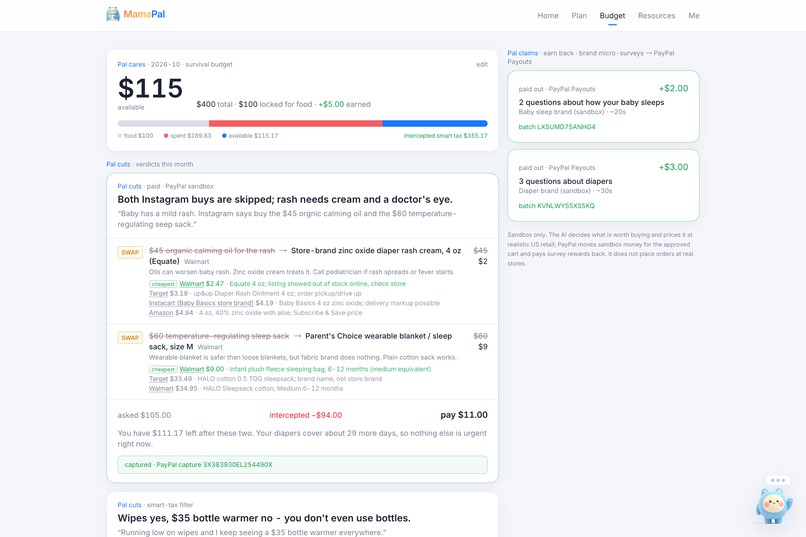Open Instacart Baby Basics store brand link

tap(201, 303)
